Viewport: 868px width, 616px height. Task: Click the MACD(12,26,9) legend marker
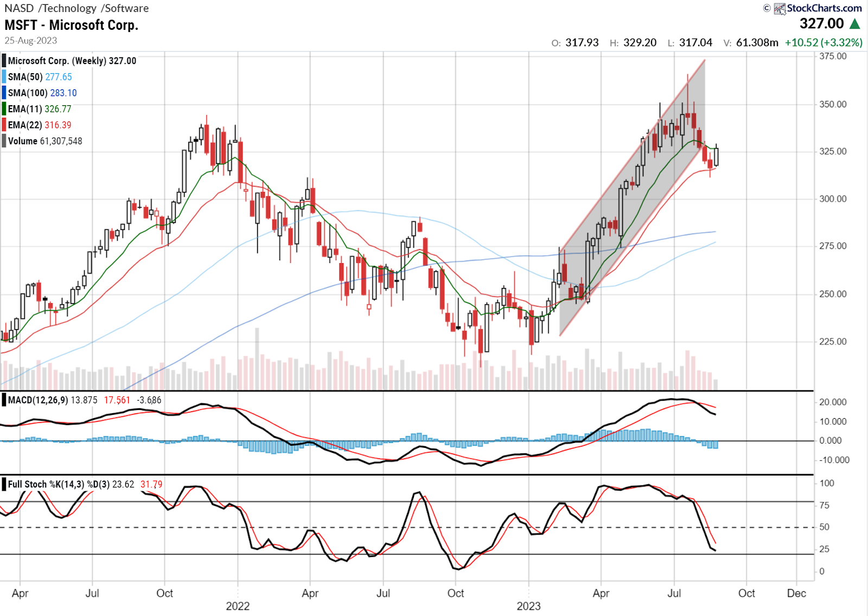[x=4, y=400]
